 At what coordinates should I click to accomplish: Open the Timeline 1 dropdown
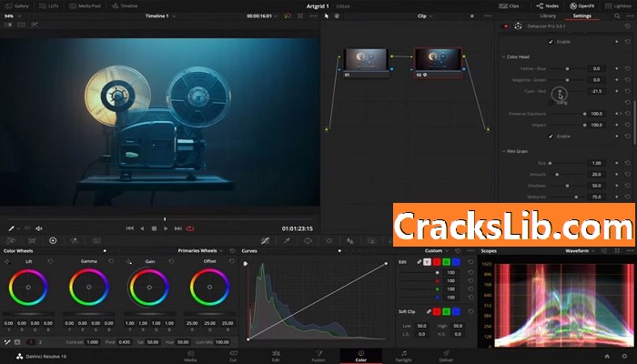click(x=161, y=15)
